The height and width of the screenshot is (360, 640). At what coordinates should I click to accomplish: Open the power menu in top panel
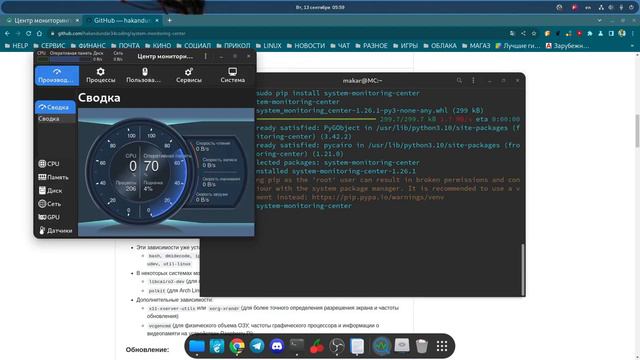click(631, 7)
